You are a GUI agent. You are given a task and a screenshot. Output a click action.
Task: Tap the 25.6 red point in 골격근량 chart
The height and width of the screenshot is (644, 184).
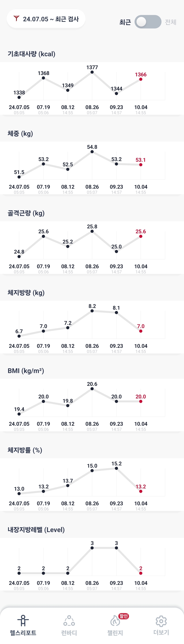click(141, 236)
